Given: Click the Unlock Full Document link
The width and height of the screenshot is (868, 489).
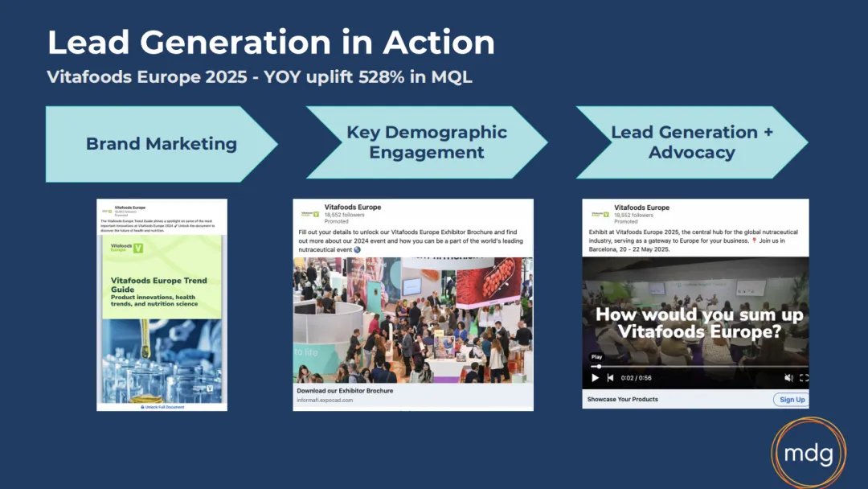Looking at the screenshot, I should pyautogui.click(x=162, y=407).
